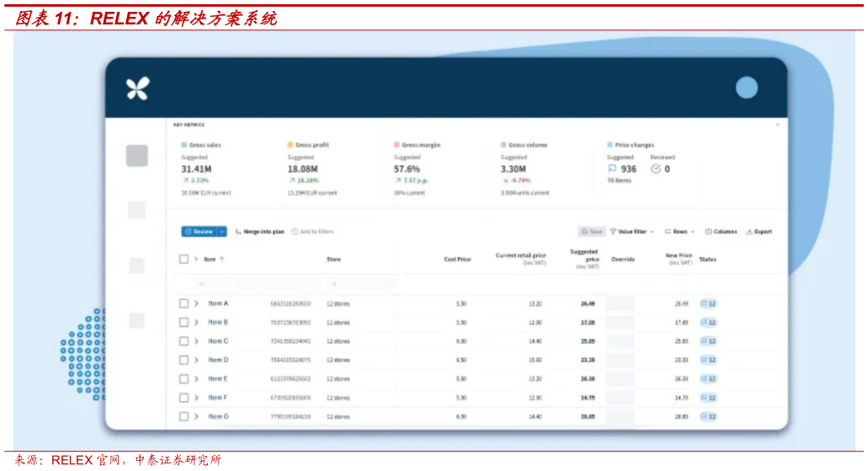Expand all rows with header chevron
This screenshot has width=868, height=471.
pyautogui.click(x=196, y=259)
